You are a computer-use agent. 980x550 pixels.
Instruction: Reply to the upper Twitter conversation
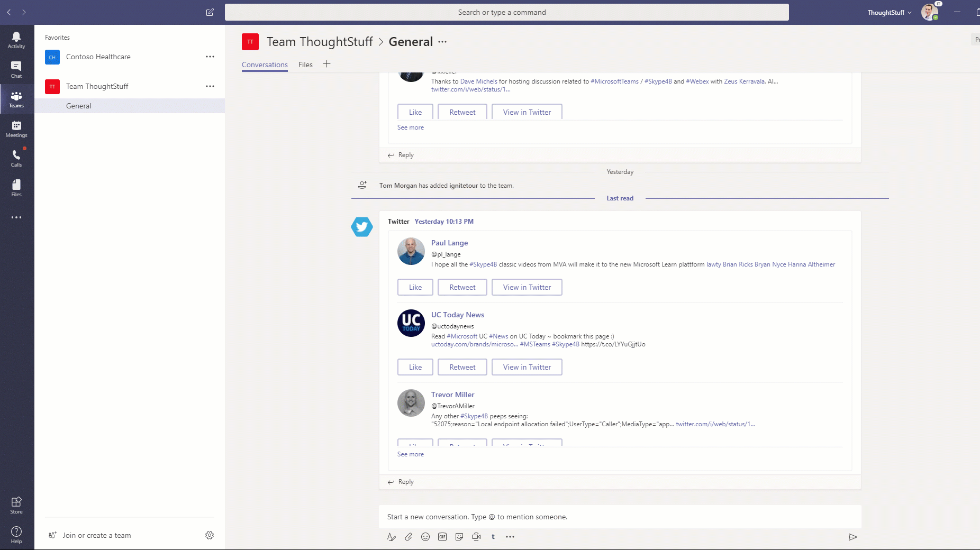point(401,155)
